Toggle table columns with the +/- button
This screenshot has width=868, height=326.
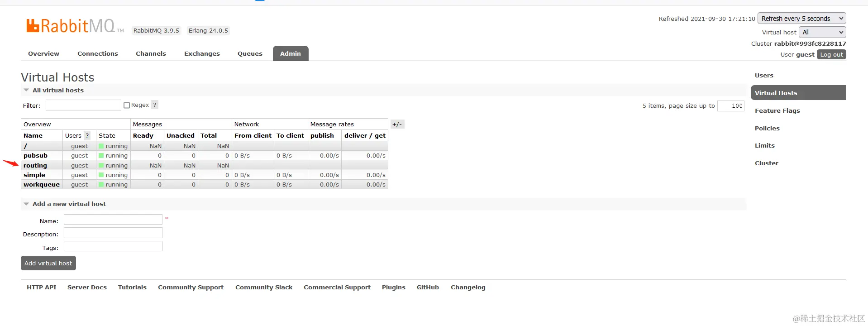coord(397,124)
